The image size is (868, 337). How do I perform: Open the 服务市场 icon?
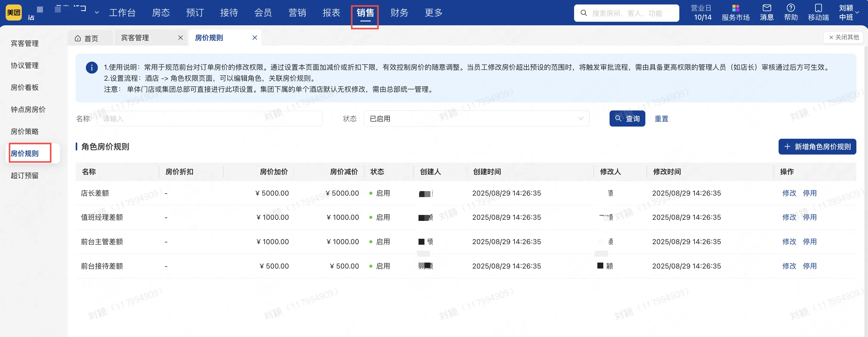point(735,8)
